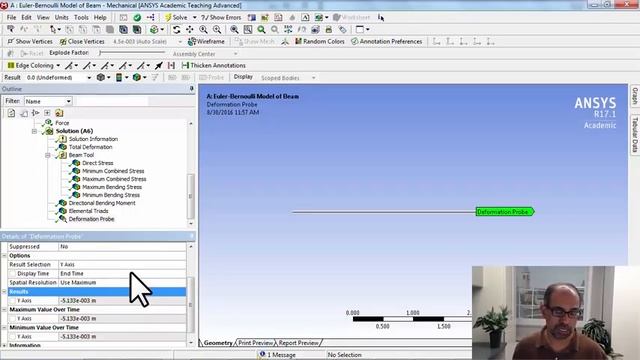Click the green Zoom To Fit magnifier
The height and width of the screenshot is (360, 640).
tap(261, 29)
